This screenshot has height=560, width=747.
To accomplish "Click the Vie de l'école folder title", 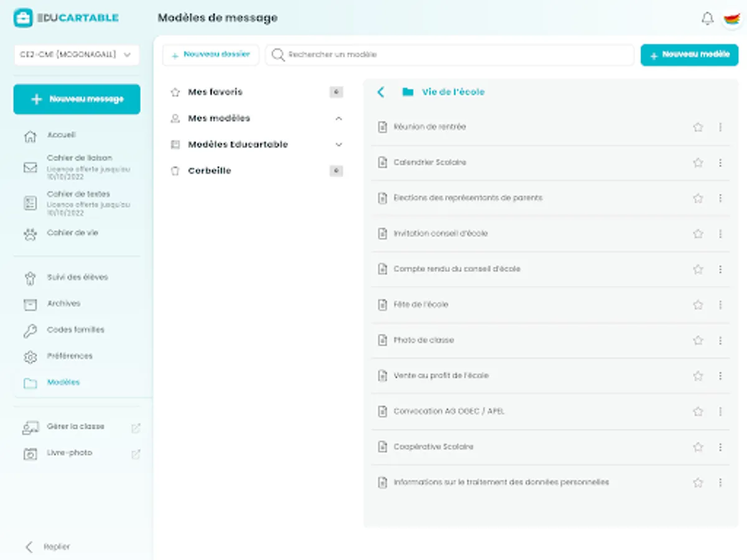I will tap(453, 92).
